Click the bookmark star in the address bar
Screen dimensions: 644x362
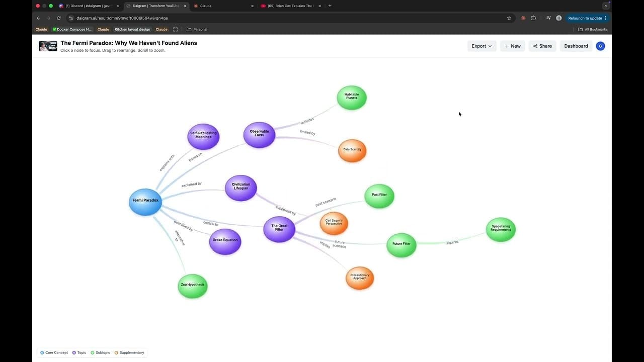coord(509,18)
